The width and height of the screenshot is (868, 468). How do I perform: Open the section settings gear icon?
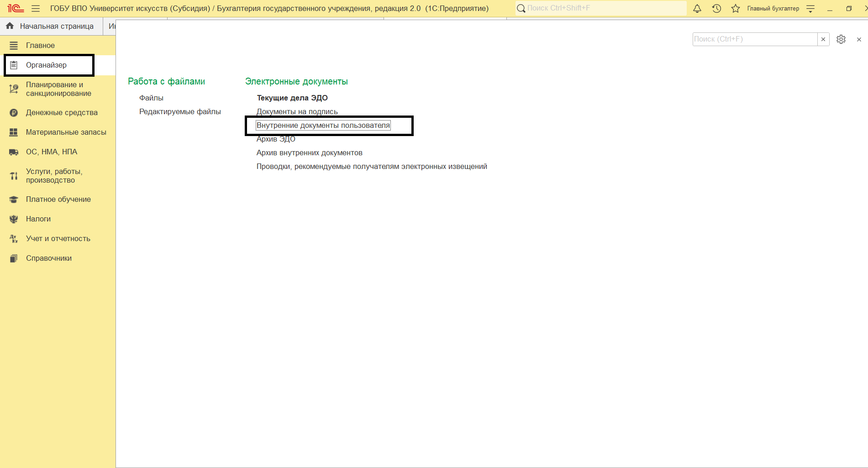[x=841, y=39]
